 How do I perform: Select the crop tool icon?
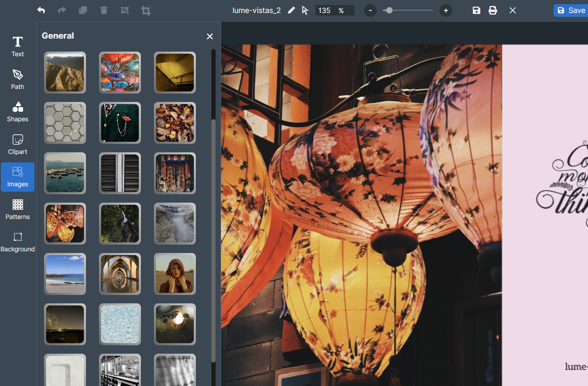pyautogui.click(x=146, y=10)
